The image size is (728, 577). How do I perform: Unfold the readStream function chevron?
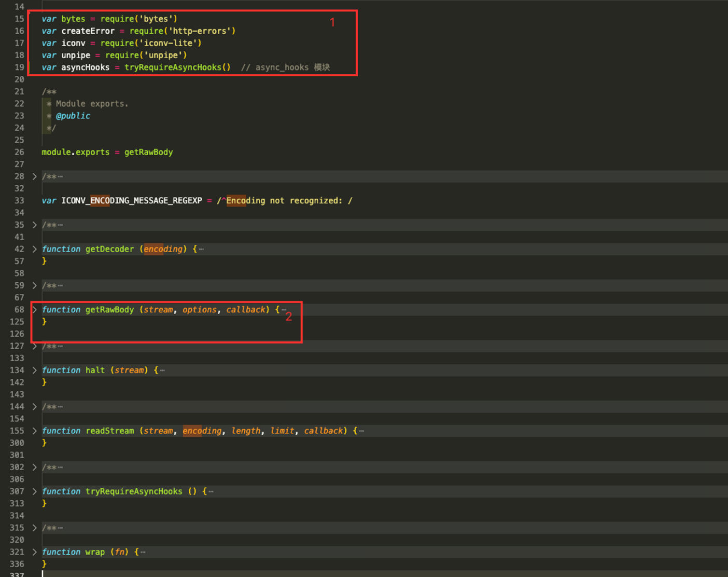tap(35, 431)
